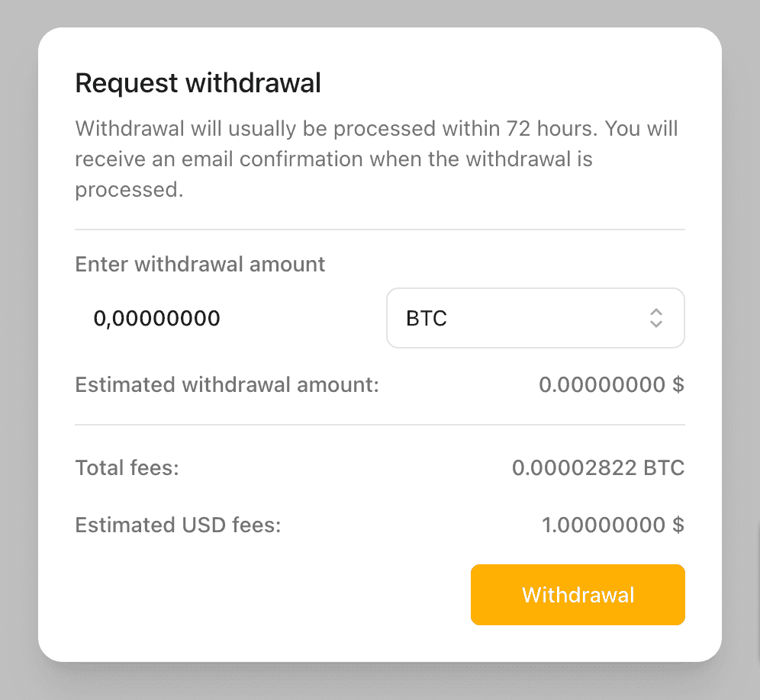This screenshot has width=760, height=700.
Task: Click the 0.00000000 $ estimated value
Action: click(610, 385)
